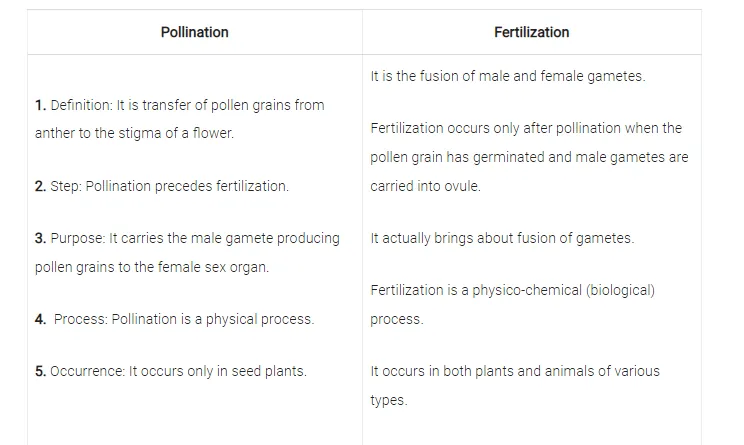Click the bold number 4 before Process
Viewport: 744px width, 445px height.
point(40,319)
